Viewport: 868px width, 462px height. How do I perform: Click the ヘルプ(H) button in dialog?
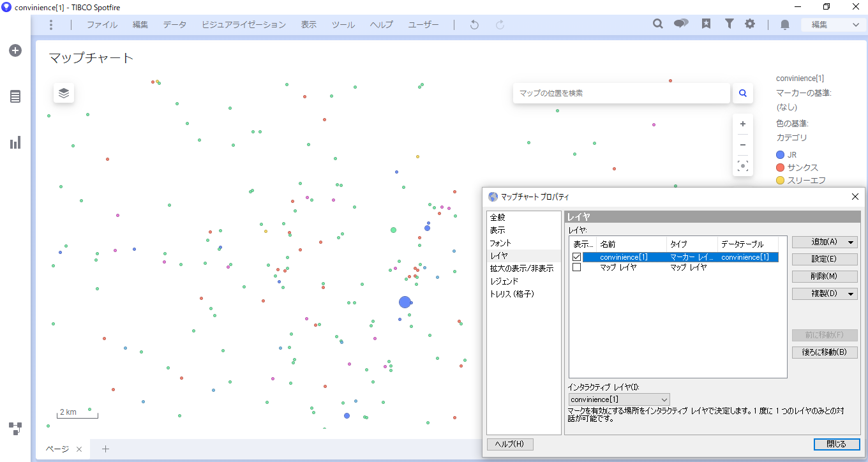pyautogui.click(x=510, y=444)
